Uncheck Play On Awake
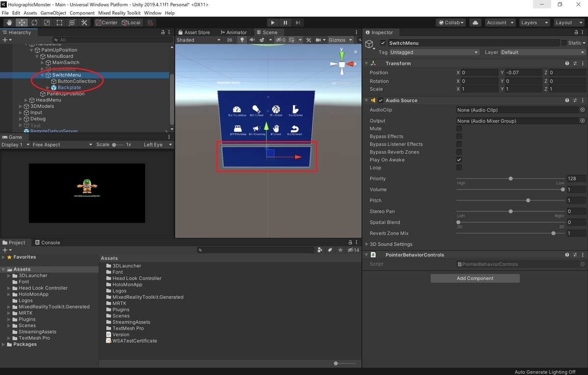The image size is (588, 375). coord(459,160)
